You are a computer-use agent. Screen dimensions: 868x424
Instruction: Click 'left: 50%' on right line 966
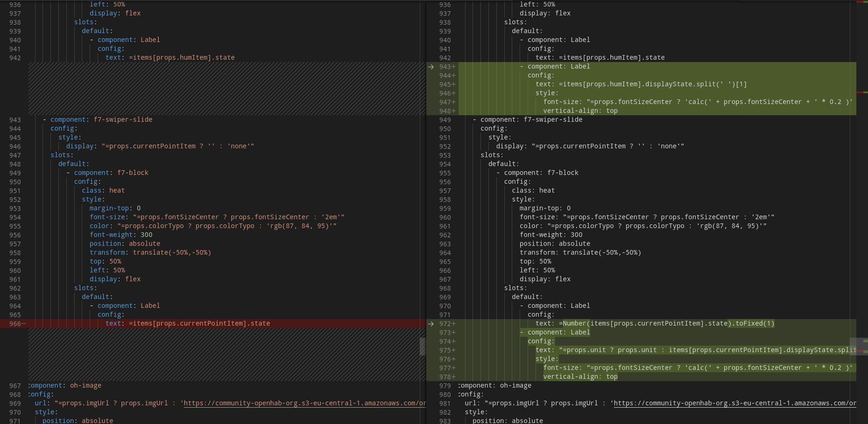537,271
